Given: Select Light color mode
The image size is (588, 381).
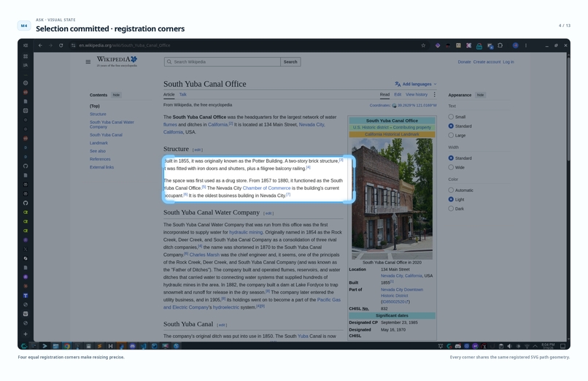Looking at the screenshot, I should coord(451,199).
